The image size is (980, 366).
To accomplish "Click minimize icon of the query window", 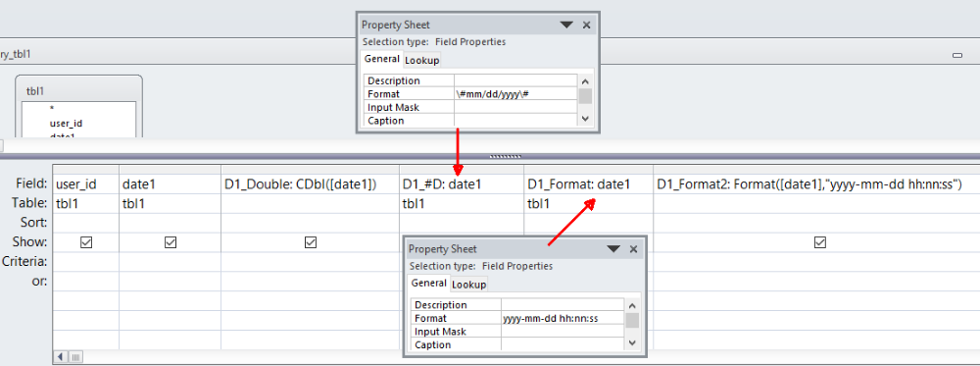I will pyautogui.click(x=956, y=55).
